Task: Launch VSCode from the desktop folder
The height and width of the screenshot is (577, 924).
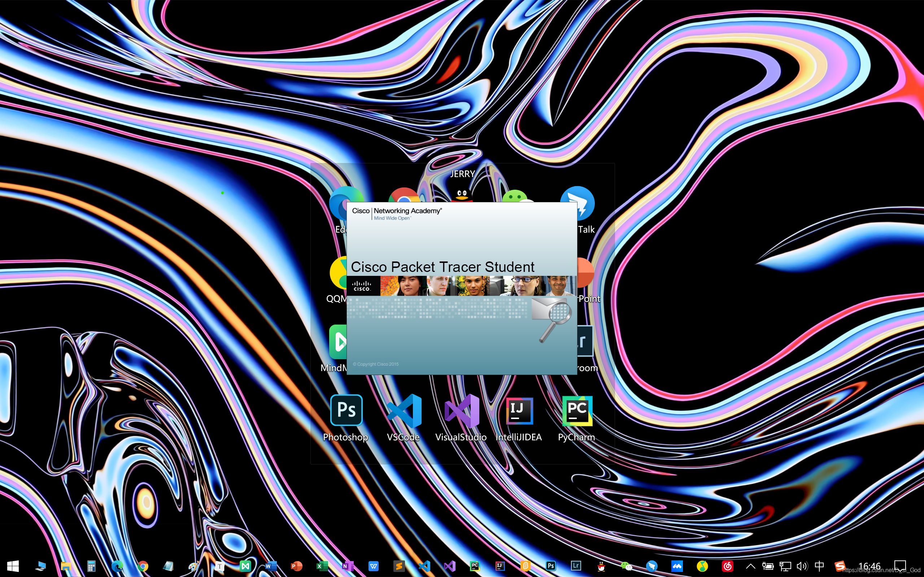Action: point(404,410)
